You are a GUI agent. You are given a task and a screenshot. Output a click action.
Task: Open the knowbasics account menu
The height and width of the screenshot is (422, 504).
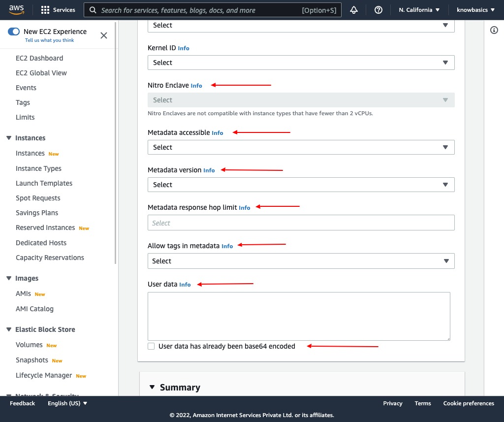tap(476, 10)
